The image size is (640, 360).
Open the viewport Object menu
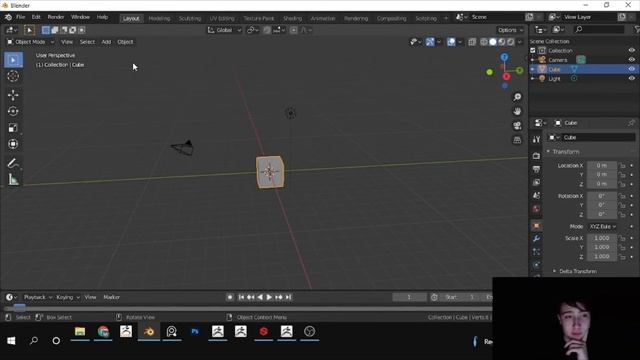125,42
